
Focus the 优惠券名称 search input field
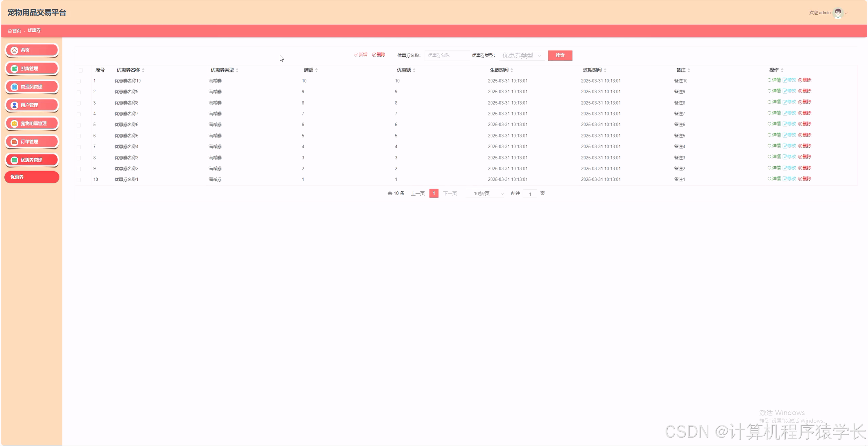coord(447,56)
